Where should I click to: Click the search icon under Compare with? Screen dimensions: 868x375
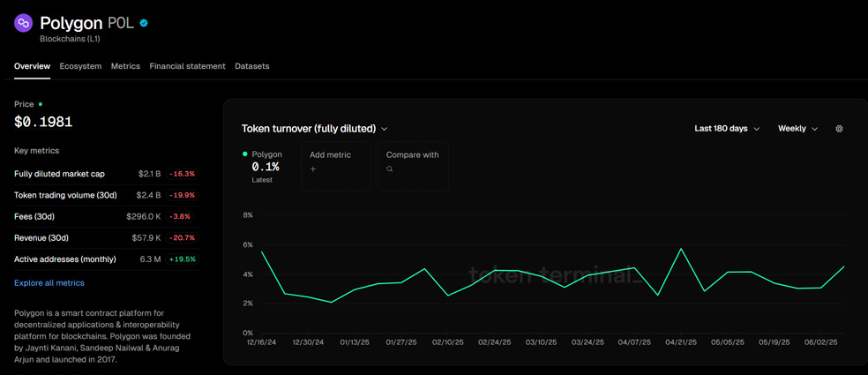390,169
